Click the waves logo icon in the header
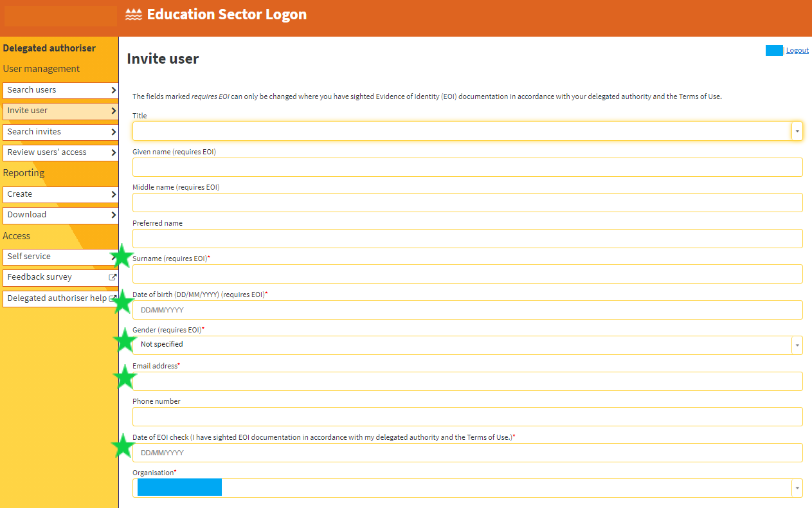 (x=134, y=14)
